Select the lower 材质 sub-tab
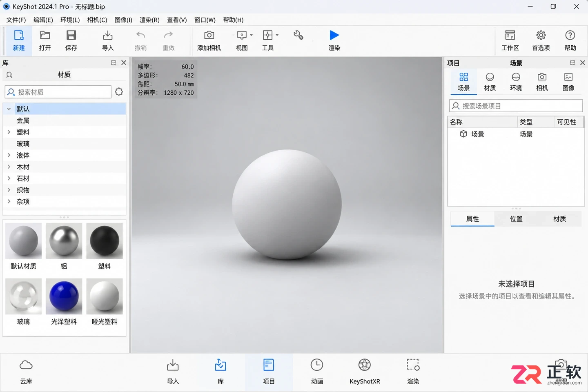 (x=559, y=219)
